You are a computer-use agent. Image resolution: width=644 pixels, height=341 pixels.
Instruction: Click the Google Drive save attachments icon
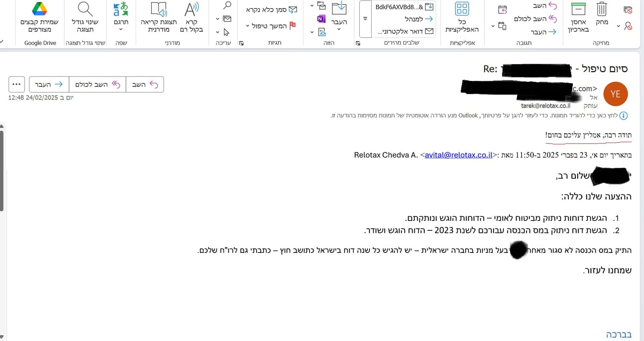click(x=40, y=9)
